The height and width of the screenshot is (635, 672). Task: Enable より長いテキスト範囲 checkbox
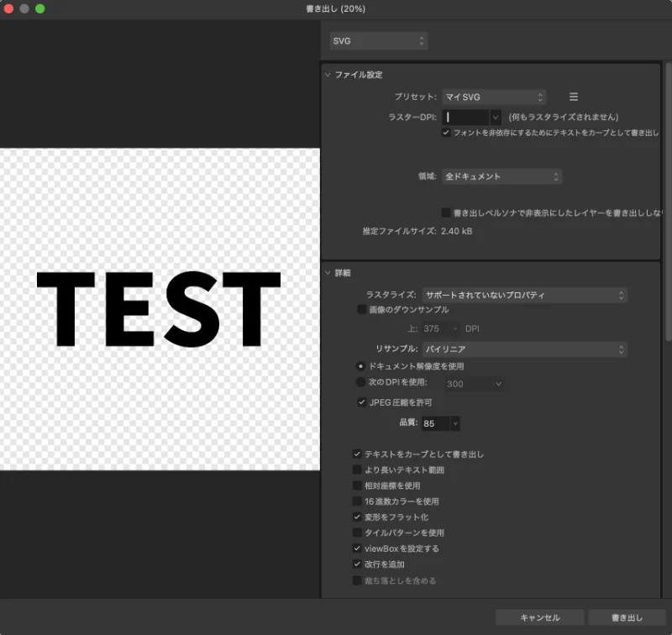(x=357, y=470)
